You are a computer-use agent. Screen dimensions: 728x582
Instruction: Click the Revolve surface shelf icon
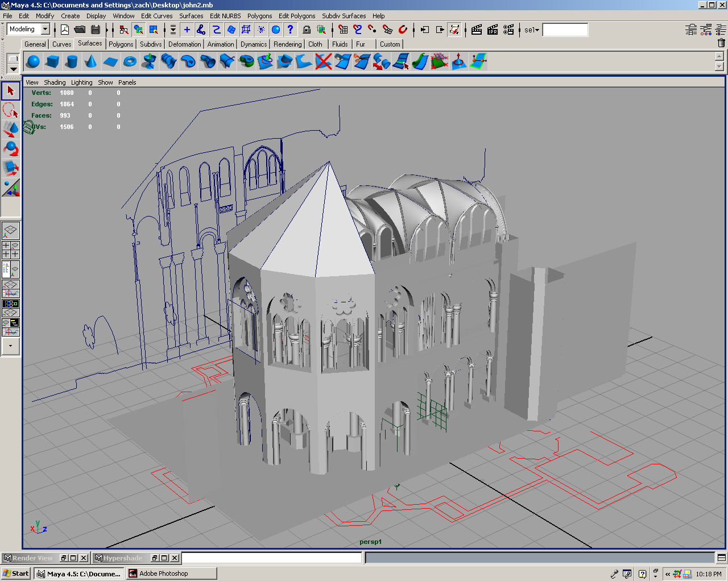149,61
